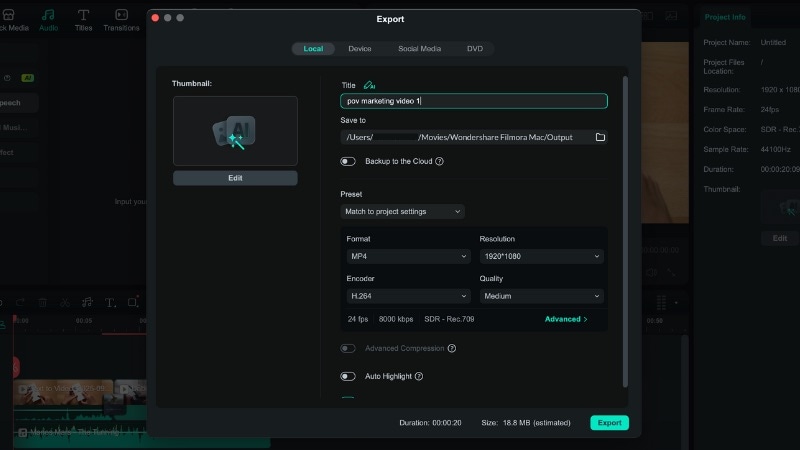Open the Transitions tab in main toolbar

coord(121,20)
